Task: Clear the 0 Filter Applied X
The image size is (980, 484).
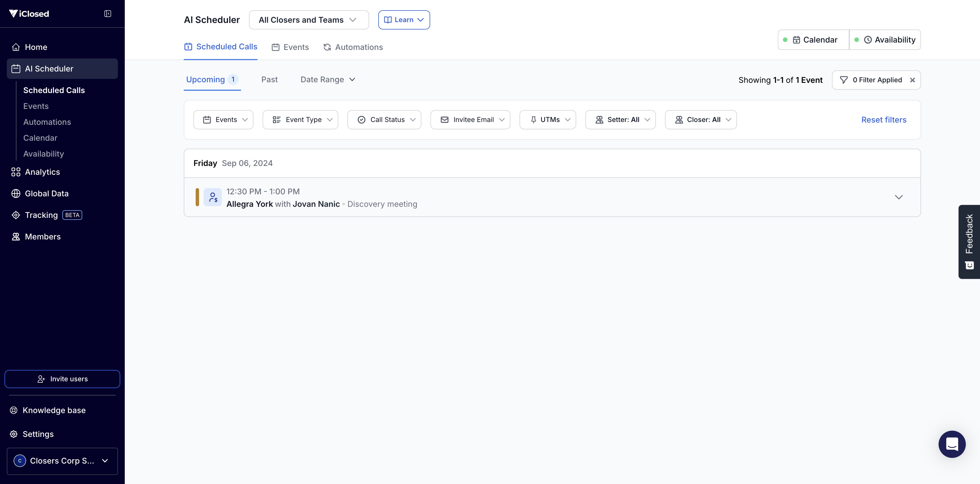Action: click(912, 80)
